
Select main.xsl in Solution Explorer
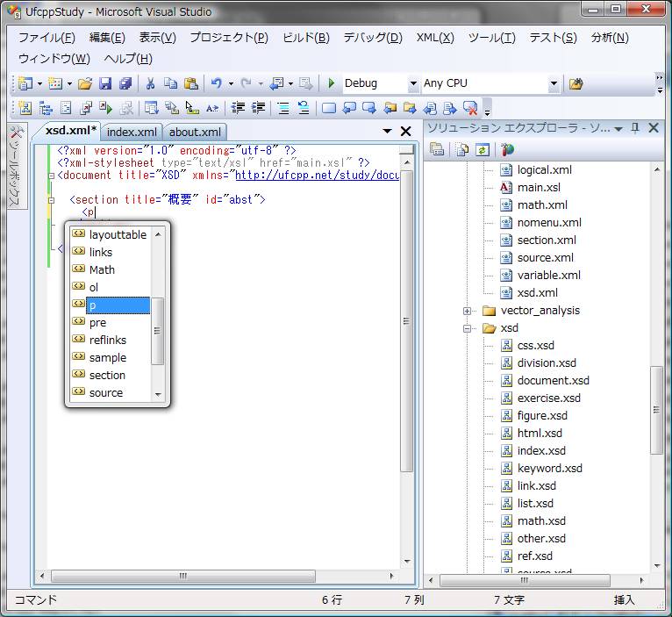[539, 188]
